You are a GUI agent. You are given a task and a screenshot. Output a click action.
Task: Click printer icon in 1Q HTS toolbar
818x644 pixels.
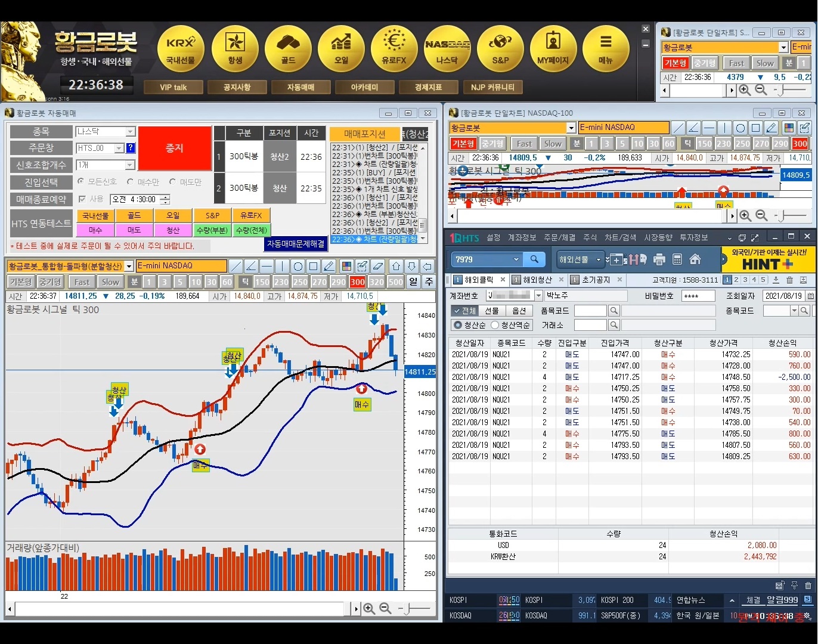(x=659, y=259)
